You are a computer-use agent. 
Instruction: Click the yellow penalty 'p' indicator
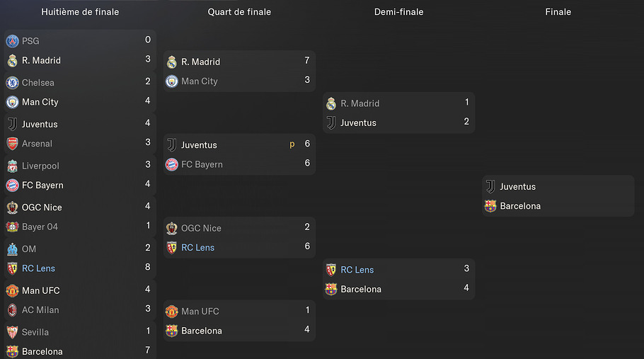[292, 144]
